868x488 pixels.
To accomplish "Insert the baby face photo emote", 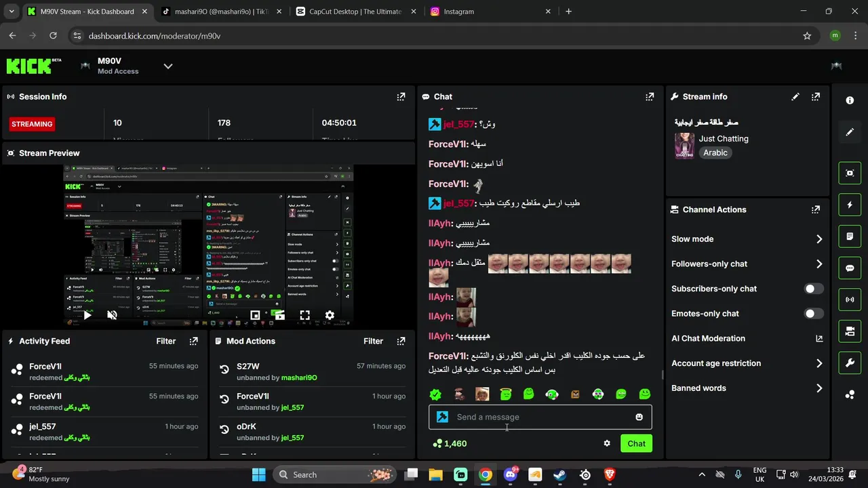I will pyautogui.click(x=482, y=394).
